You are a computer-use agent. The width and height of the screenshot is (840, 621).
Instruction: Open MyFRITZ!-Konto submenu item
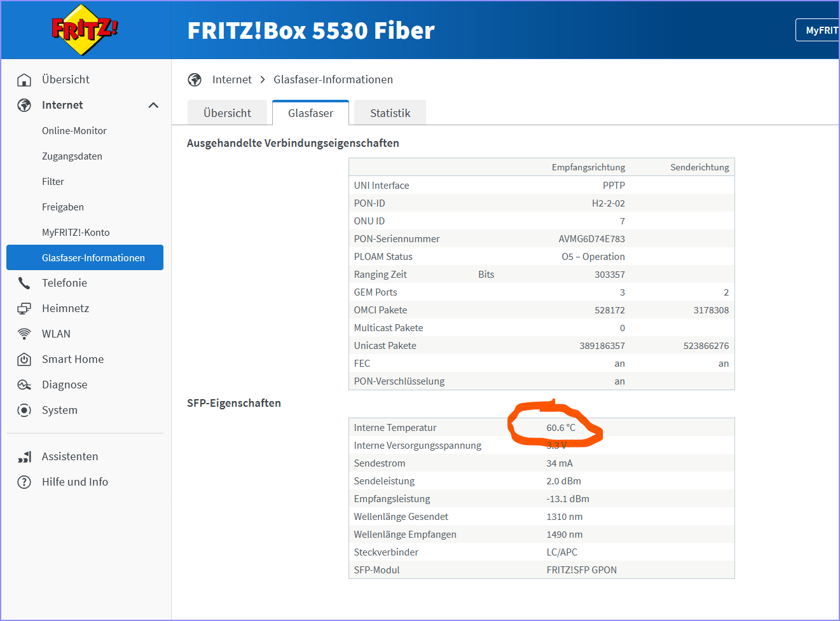(76, 232)
